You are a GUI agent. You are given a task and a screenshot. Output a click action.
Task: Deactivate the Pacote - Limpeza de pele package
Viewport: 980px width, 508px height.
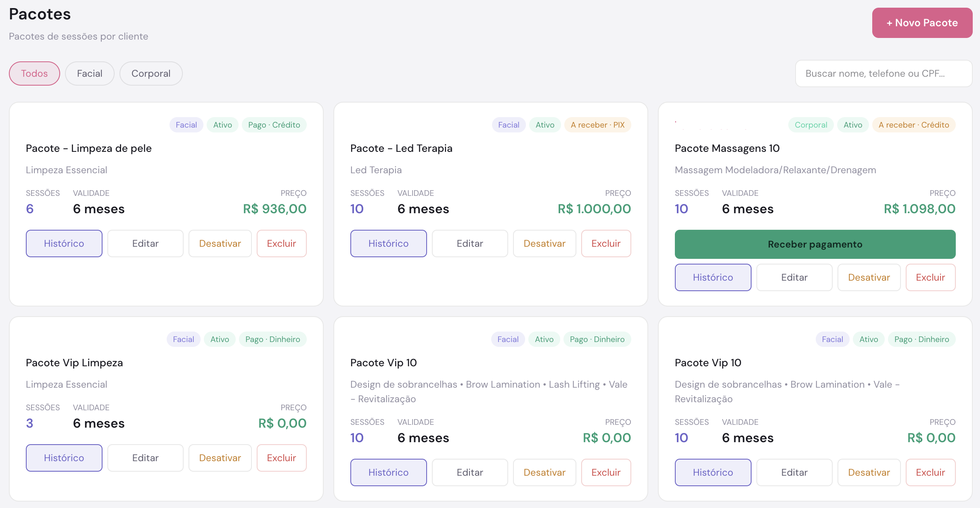[220, 244]
